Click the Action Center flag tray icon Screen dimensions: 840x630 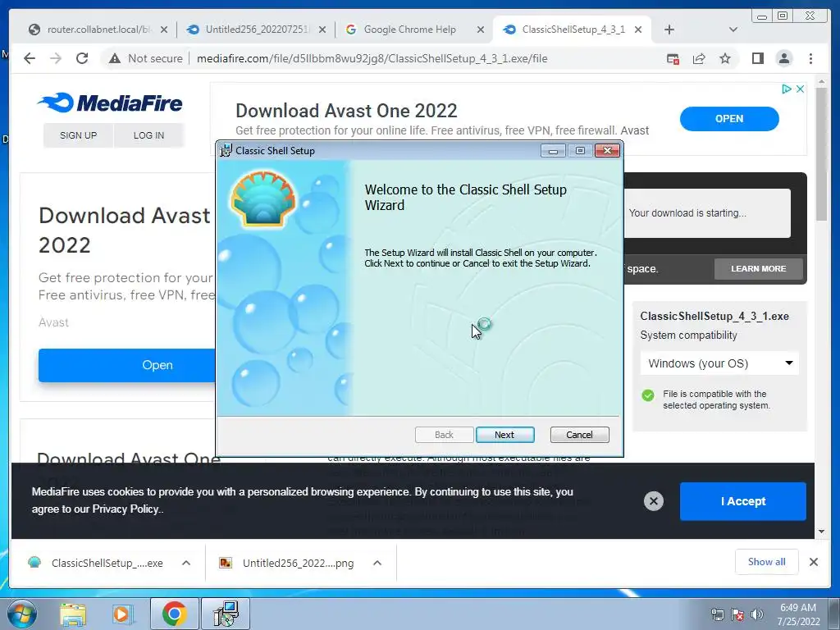pyautogui.click(x=737, y=615)
